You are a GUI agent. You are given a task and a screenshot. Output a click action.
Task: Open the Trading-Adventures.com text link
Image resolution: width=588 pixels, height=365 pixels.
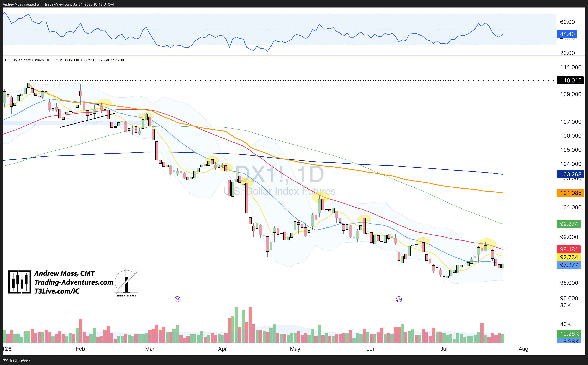pos(74,282)
